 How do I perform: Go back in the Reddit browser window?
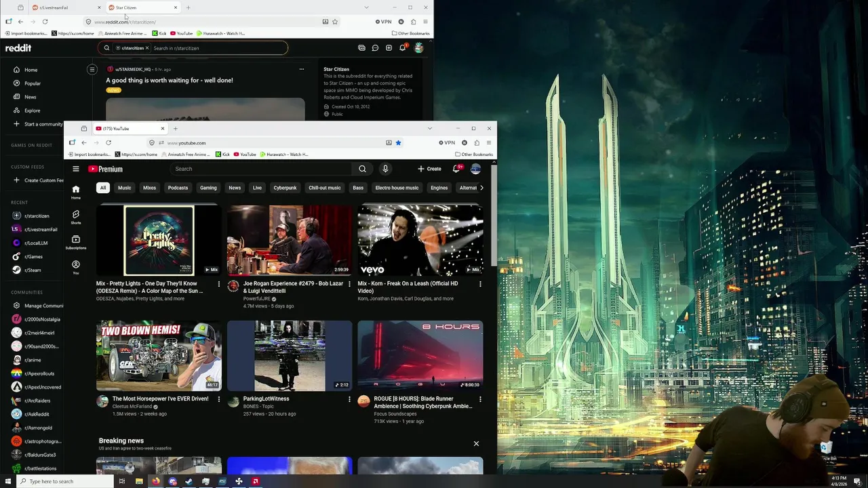pos(20,22)
